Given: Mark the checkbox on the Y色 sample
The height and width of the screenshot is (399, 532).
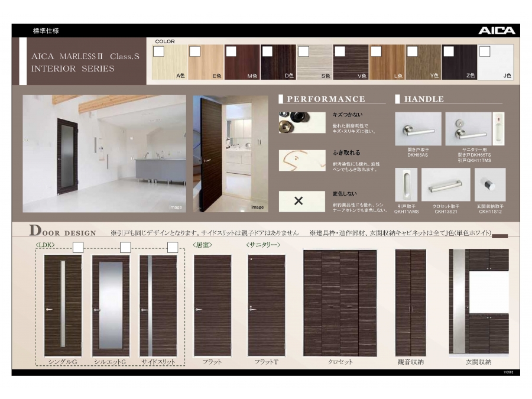Looking at the screenshot, I should click(x=412, y=51).
